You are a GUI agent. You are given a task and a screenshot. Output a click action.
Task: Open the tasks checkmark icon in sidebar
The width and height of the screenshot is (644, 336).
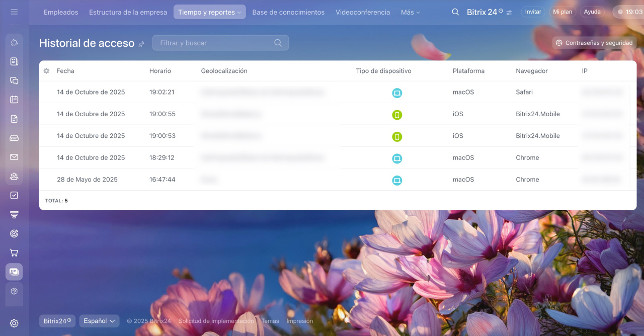14,195
